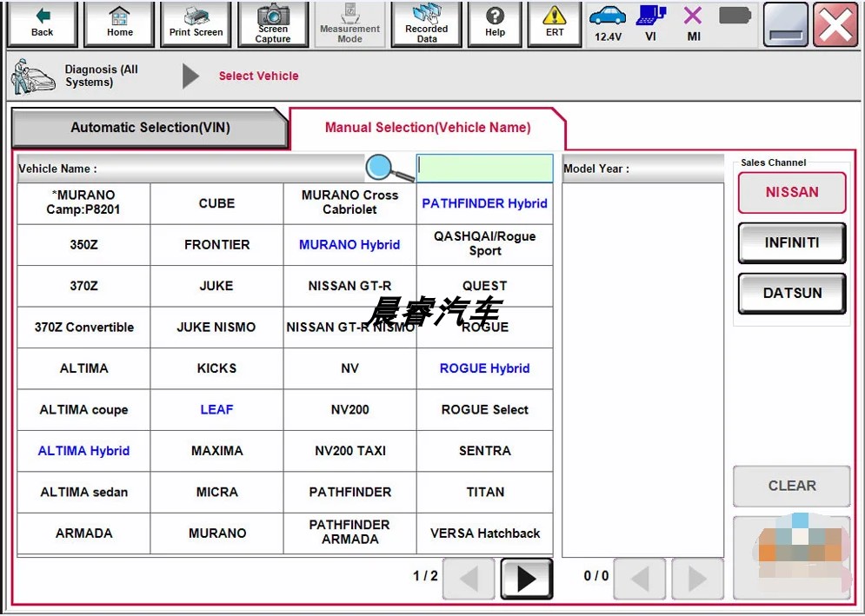
Task: Select the MAXIMA vehicle
Action: click(216, 451)
